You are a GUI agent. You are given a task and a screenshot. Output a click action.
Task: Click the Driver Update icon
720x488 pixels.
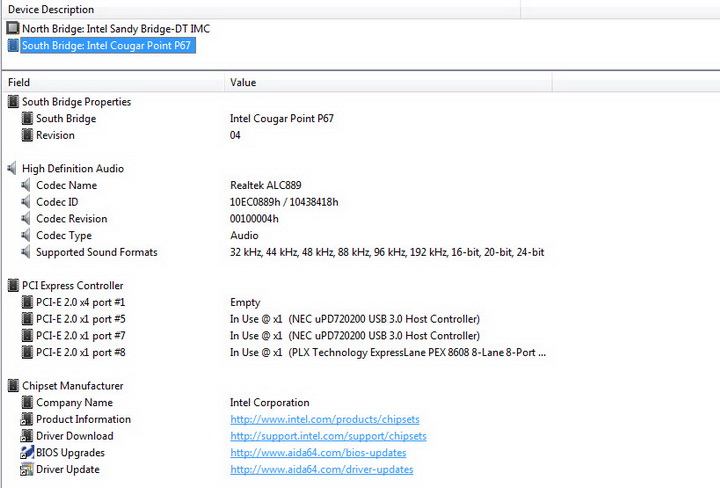[27, 469]
